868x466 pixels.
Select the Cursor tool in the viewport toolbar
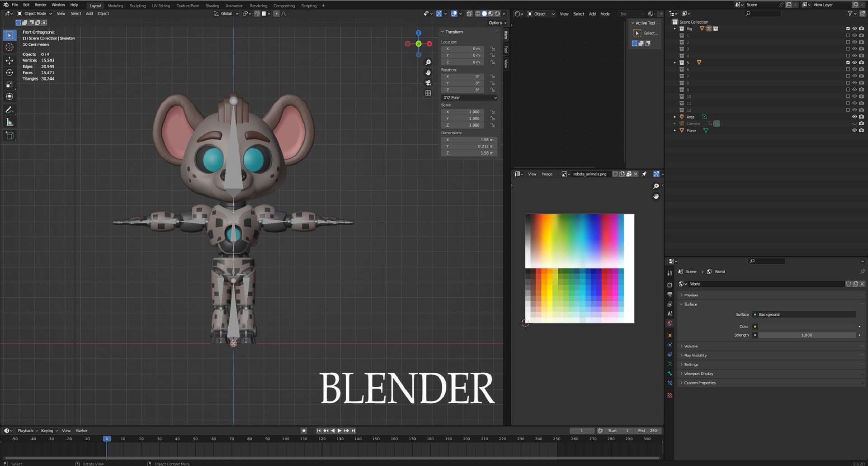point(9,48)
